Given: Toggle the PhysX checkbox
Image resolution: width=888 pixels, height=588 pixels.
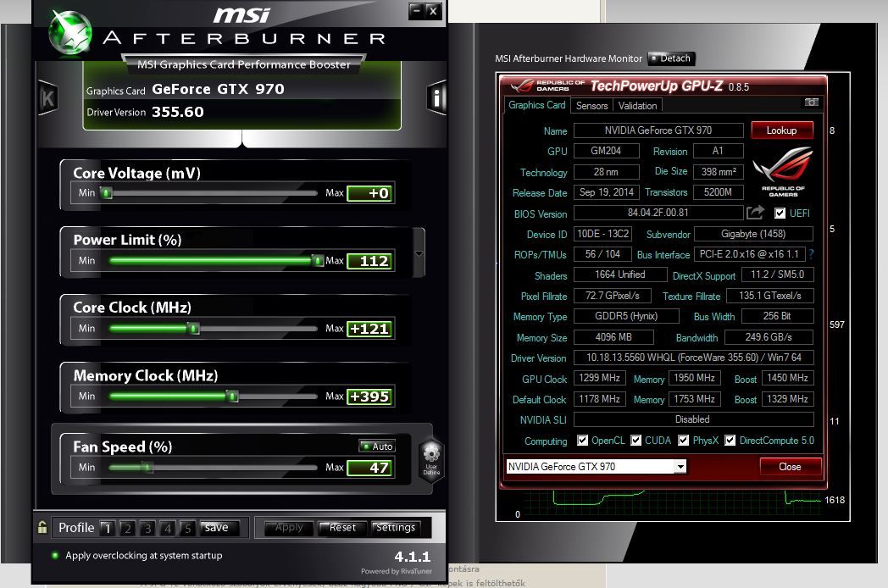Looking at the screenshot, I should click(684, 440).
